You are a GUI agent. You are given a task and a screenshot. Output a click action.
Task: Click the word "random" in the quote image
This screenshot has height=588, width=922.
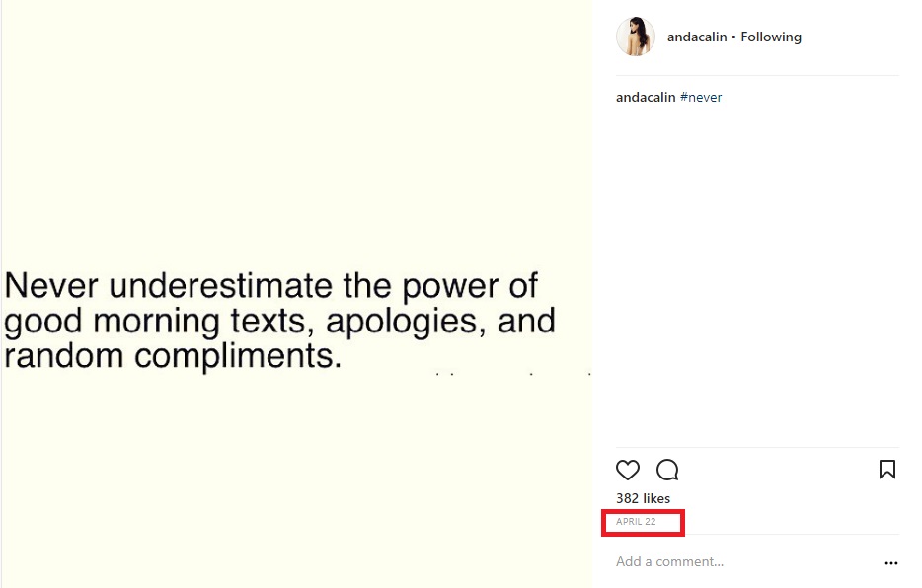click(64, 356)
